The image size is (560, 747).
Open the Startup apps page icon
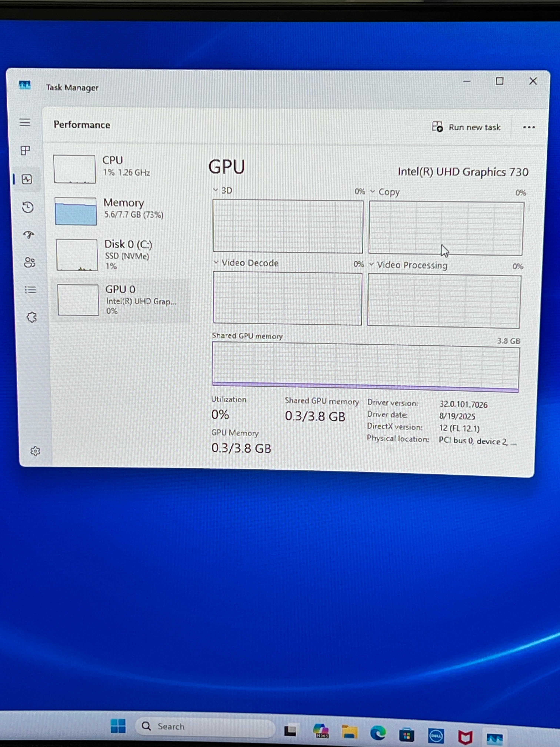tap(29, 234)
